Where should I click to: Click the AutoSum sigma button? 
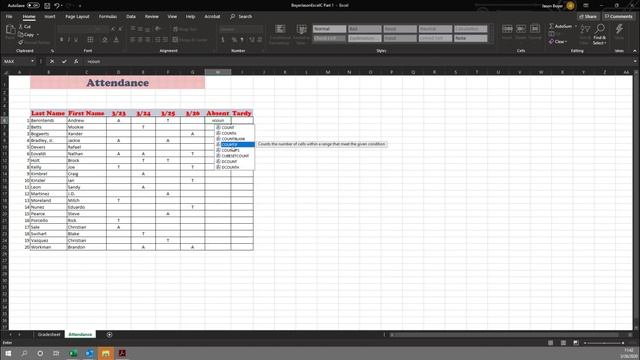tap(561, 26)
